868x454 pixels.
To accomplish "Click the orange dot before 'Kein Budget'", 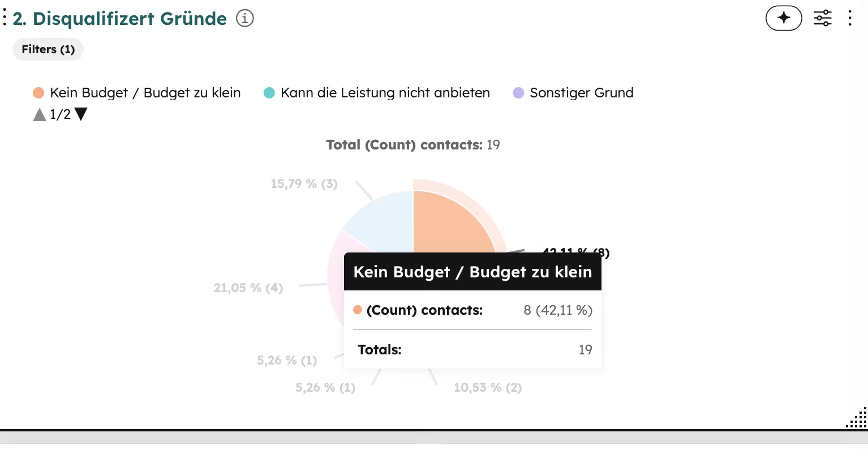I will 38,92.
